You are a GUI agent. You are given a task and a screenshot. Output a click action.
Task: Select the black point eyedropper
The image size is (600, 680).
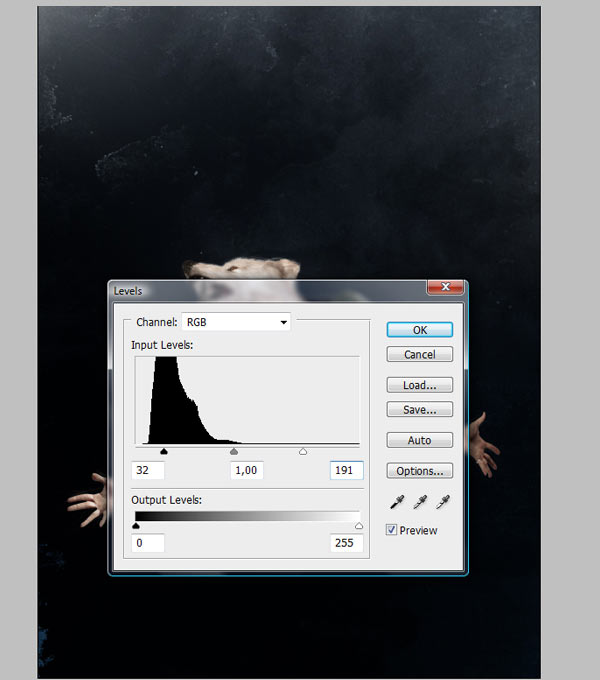(397, 502)
